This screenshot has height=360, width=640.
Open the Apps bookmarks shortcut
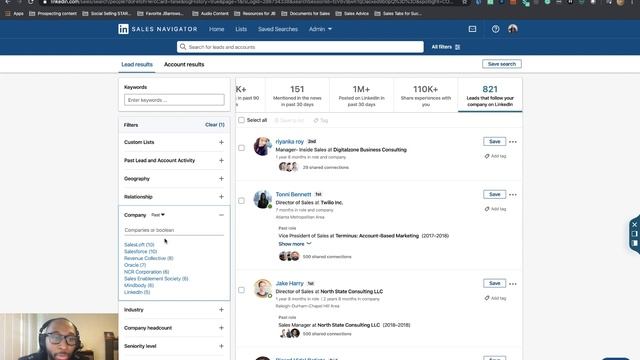(x=15, y=13)
